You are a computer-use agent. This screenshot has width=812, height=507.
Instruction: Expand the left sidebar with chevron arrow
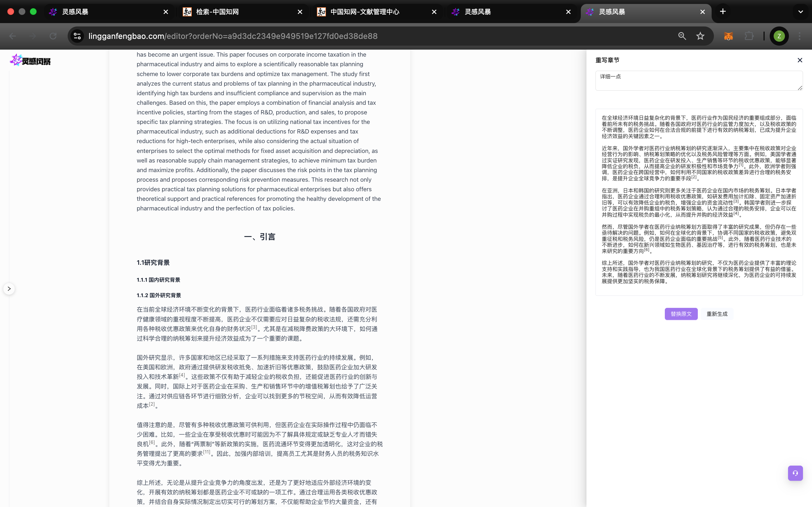coord(9,289)
